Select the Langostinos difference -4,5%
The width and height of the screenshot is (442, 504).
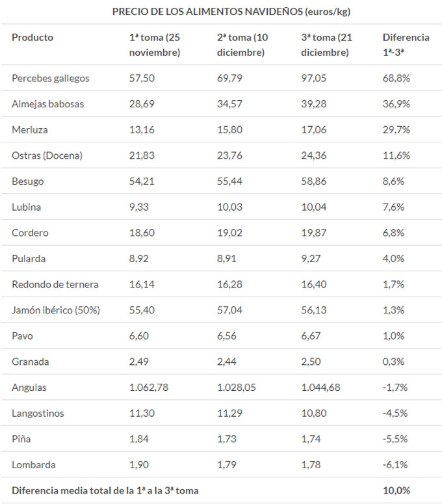(395, 414)
